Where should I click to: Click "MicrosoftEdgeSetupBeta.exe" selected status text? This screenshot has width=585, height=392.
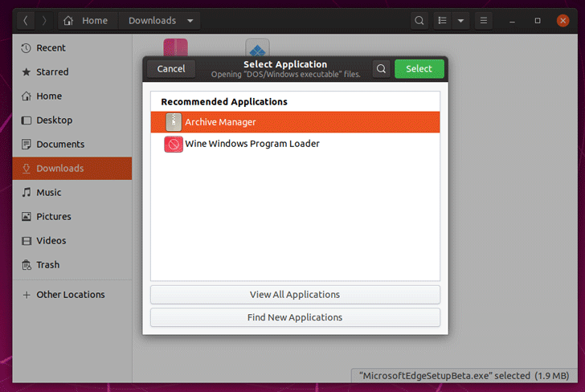coord(464,376)
